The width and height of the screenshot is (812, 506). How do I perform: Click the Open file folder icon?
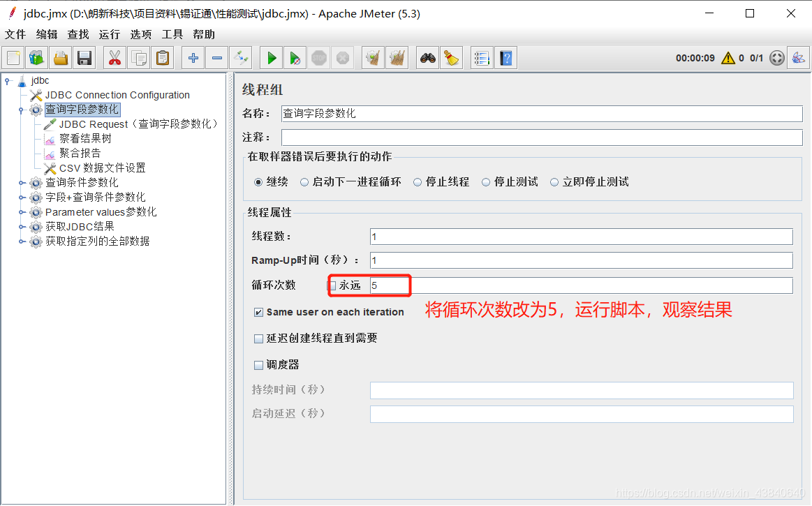(61, 58)
